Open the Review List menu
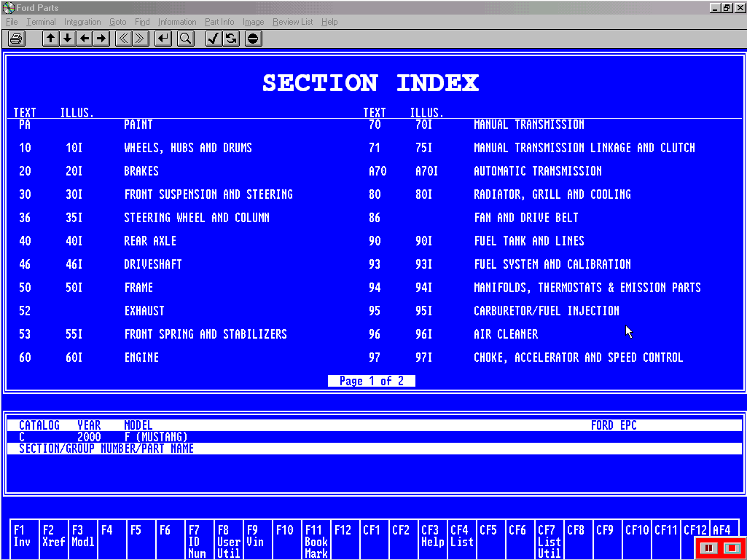Image resolution: width=747 pixels, height=560 pixels. click(x=293, y=22)
